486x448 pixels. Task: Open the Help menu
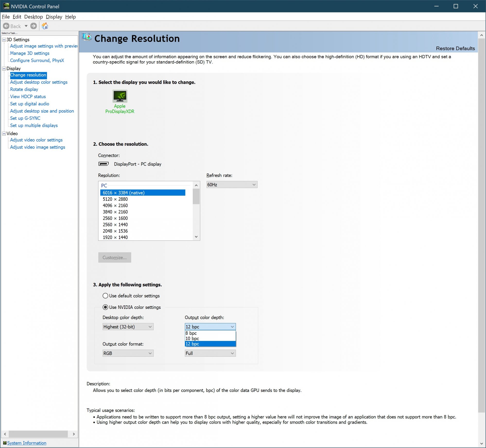click(x=70, y=17)
